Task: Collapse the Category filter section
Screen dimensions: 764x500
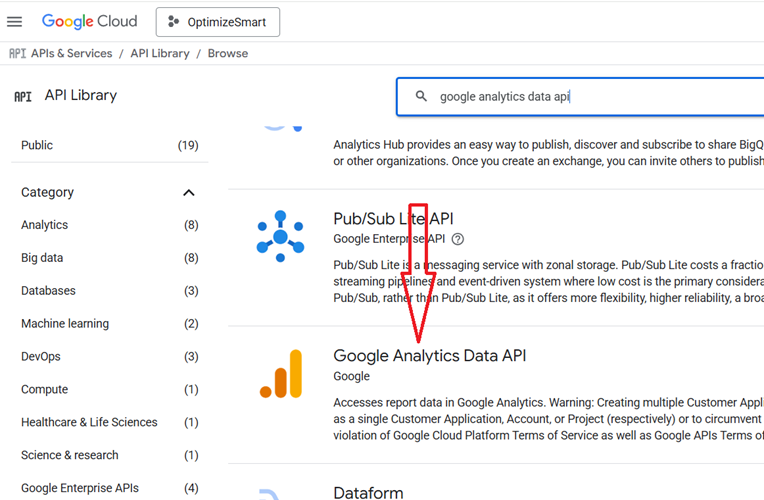Action: click(189, 192)
